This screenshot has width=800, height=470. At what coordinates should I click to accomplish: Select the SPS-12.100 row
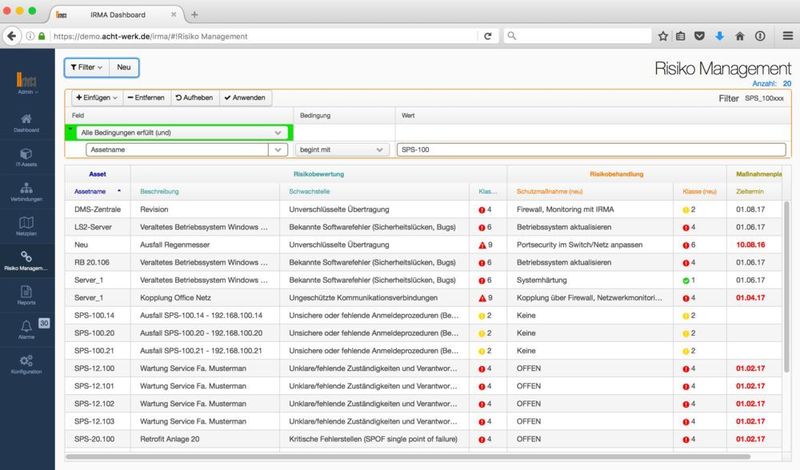click(423, 368)
